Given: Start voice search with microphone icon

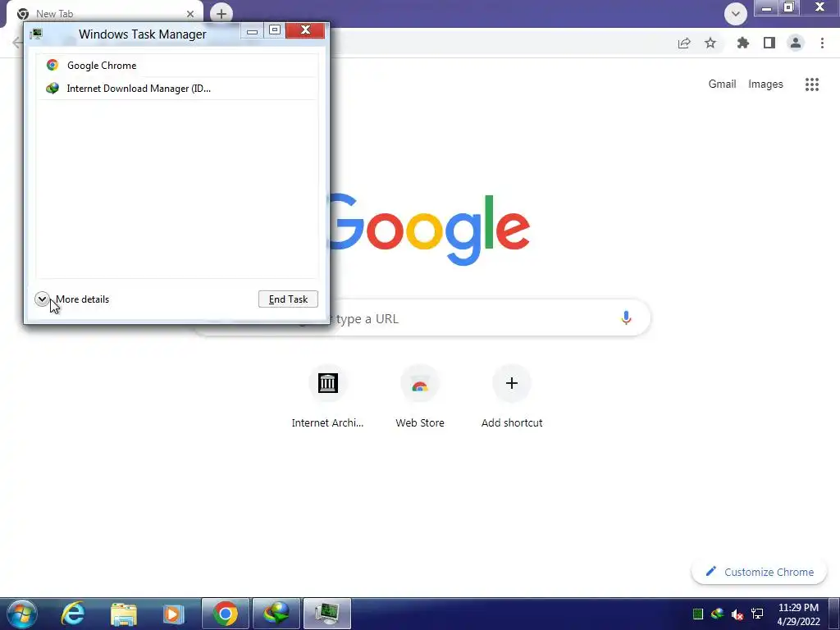Looking at the screenshot, I should pos(626,318).
